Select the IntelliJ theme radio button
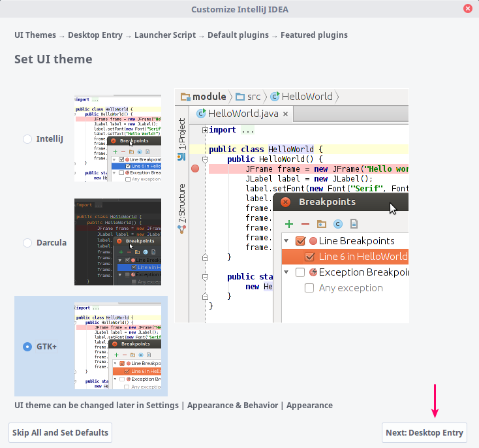This screenshot has height=448, width=479. pyautogui.click(x=27, y=139)
